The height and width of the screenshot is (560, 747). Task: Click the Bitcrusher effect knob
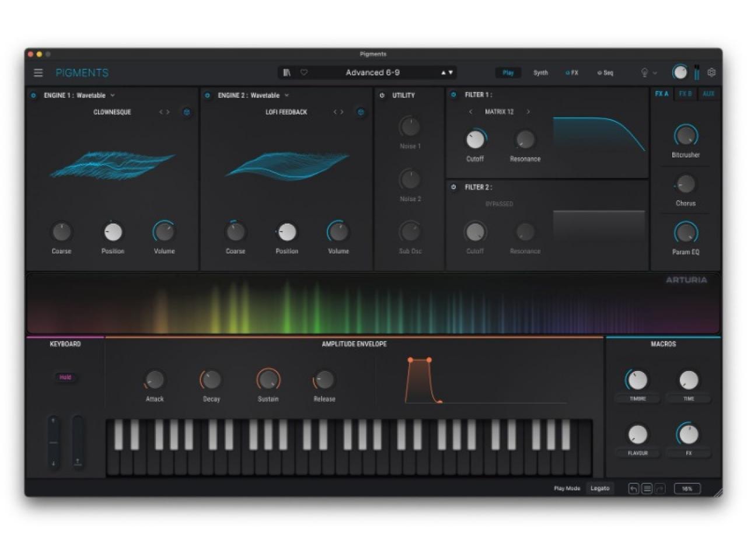tap(686, 135)
